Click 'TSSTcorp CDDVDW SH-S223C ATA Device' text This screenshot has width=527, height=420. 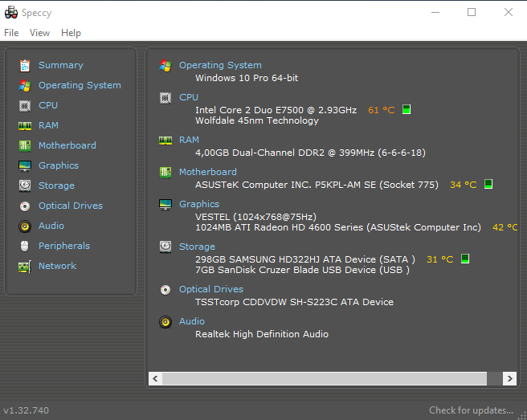294,302
